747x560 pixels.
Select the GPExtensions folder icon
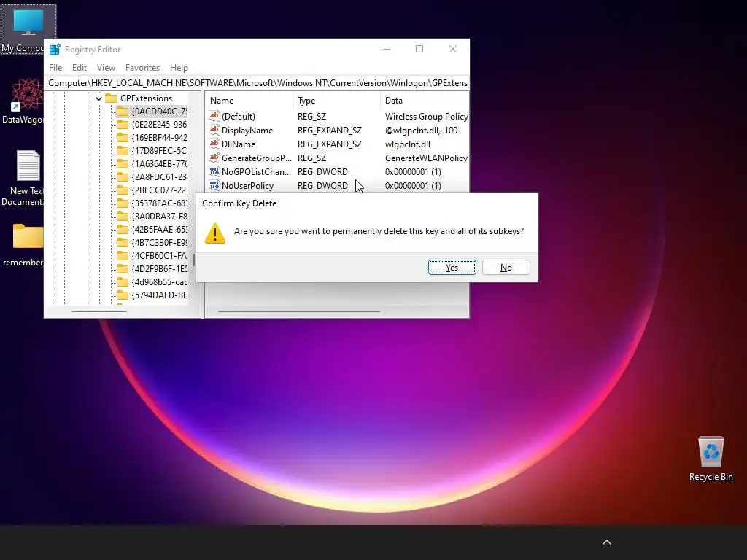(111, 98)
